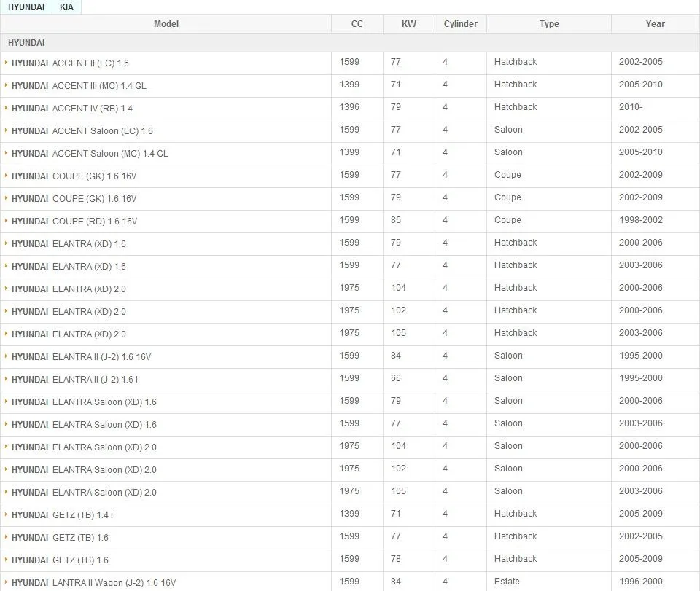
Task: Open HYUNDAI ACCENT III (MC) 1.4 GL link
Action: click(79, 86)
